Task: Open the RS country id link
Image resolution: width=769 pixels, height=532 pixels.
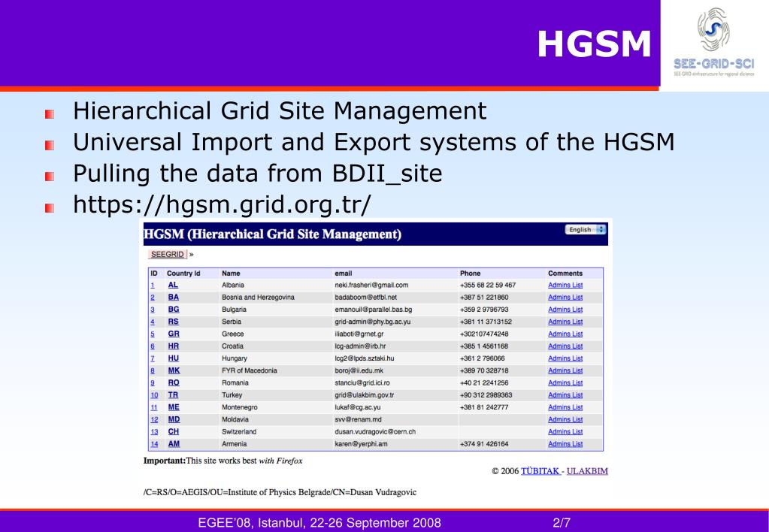Action: pos(174,322)
